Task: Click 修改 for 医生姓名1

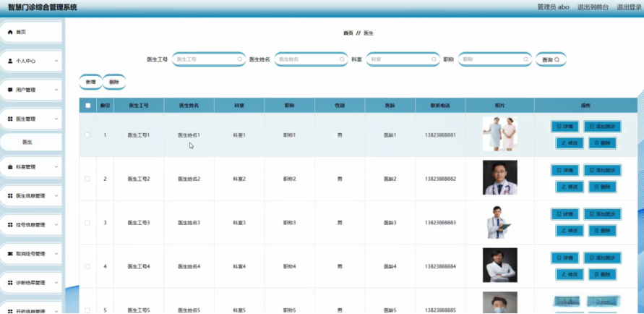Action: [570, 143]
